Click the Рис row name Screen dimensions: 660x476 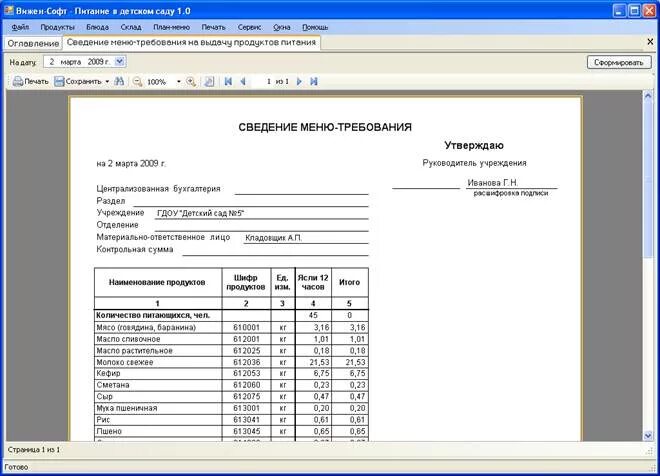[x=103, y=420]
